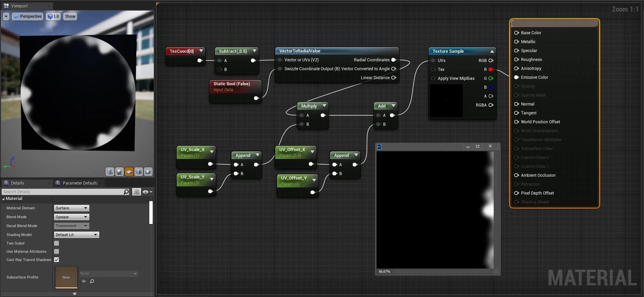Viewport: 644px width, 297px height.
Task: Use selected asset arrow for Subsurface Profile
Action: click(84, 281)
